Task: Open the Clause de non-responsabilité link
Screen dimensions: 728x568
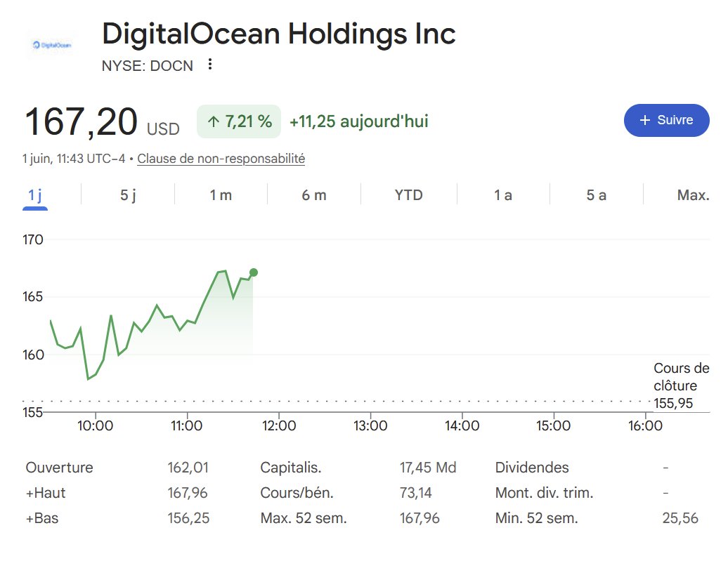Action: tap(221, 159)
